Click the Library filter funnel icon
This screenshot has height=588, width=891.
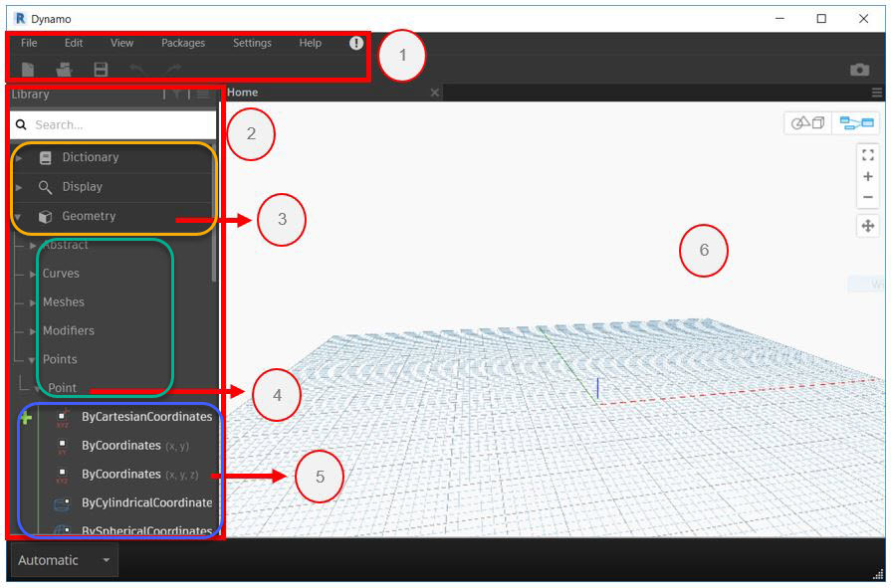177,95
